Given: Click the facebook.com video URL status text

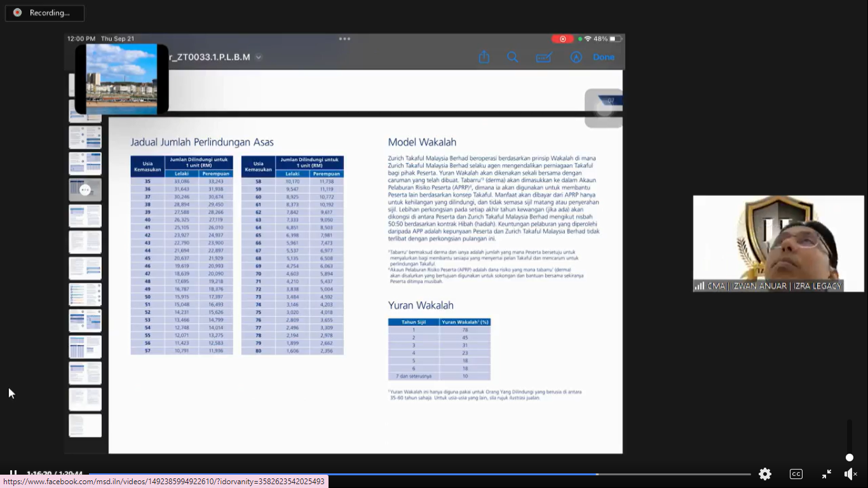Looking at the screenshot, I should pos(164,482).
